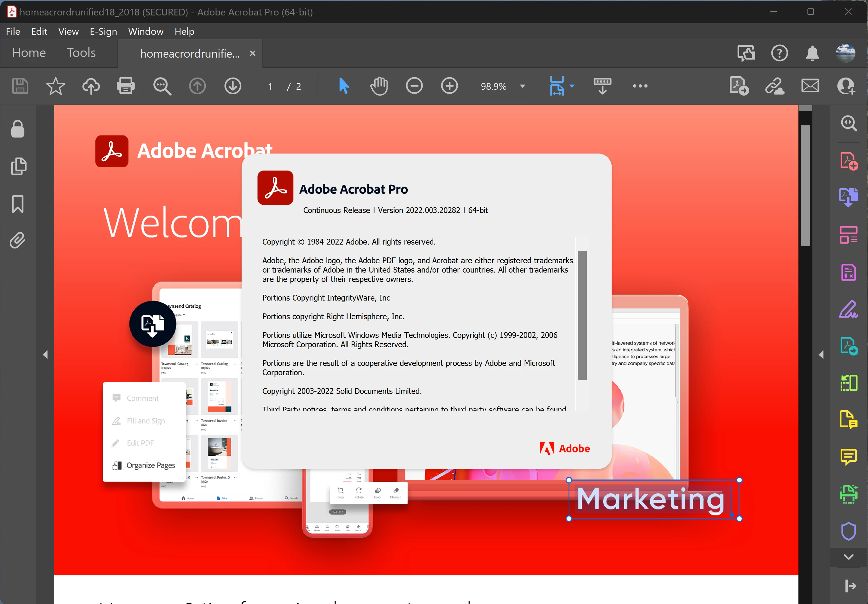The height and width of the screenshot is (604, 868).
Task: Select the arrow Selection tool
Action: (x=344, y=86)
